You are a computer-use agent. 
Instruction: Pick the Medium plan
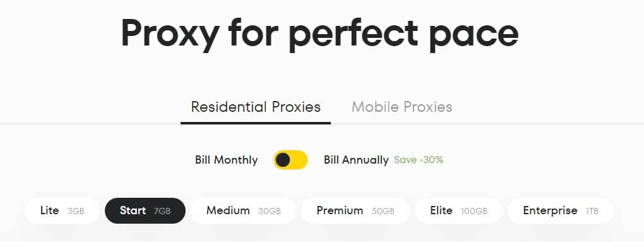[x=243, y=211]
